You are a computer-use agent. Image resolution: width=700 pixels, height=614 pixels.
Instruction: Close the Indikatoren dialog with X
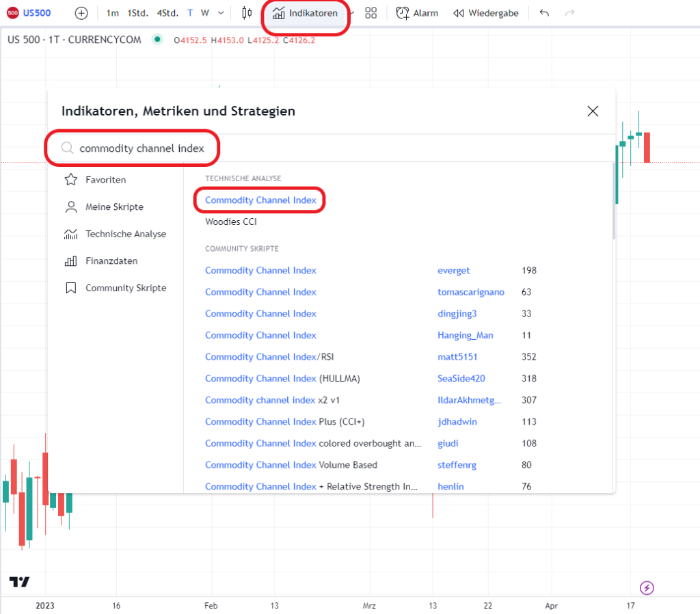[593, 111]
